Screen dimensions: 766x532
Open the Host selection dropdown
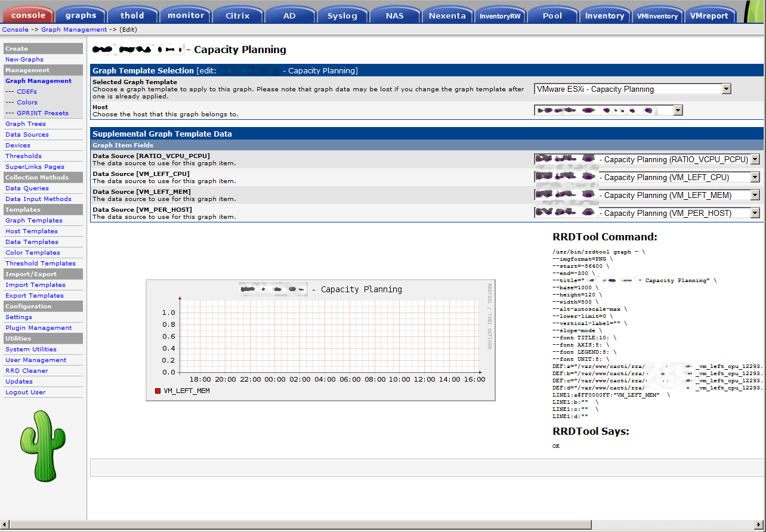[x=608, y=110]
